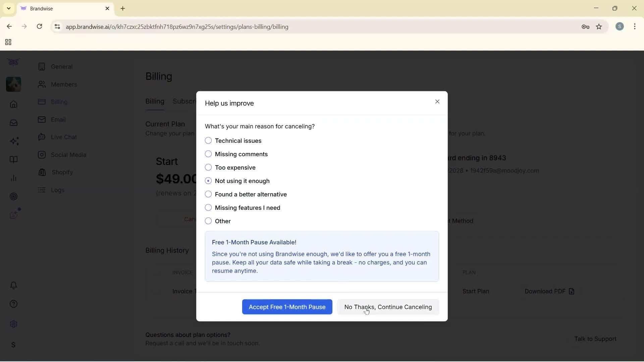Click inside the browser address bar
The width and height of the screenshot is (644, 362).
[235, 27]
